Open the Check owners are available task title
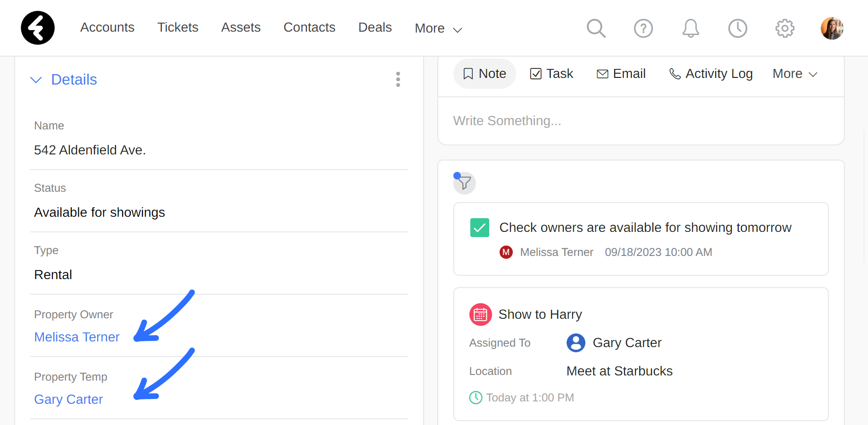Image resolution: width=868 pixels, height=425 pixels. [645, 228]
